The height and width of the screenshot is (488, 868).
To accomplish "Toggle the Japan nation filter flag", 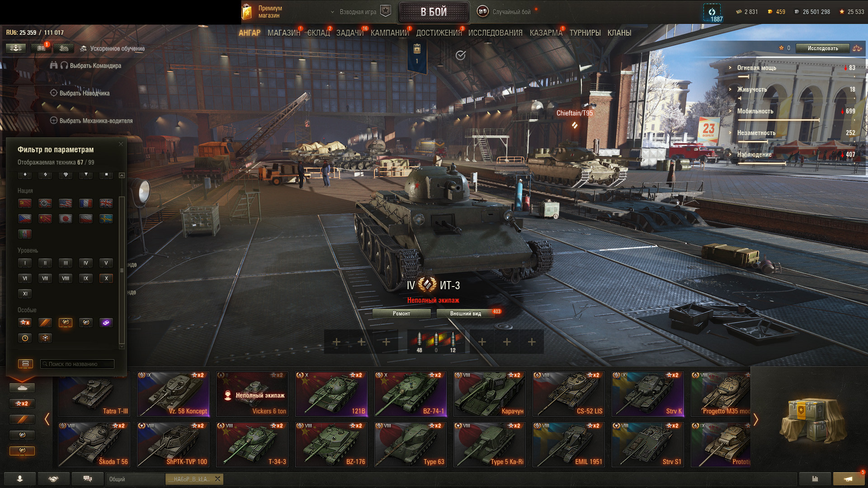I will coord(66,219).
